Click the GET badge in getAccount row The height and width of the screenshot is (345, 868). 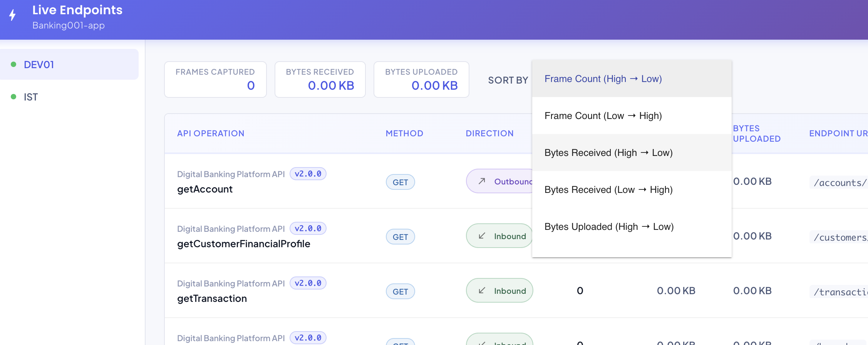pyautogui.click(x=400, y=182)
